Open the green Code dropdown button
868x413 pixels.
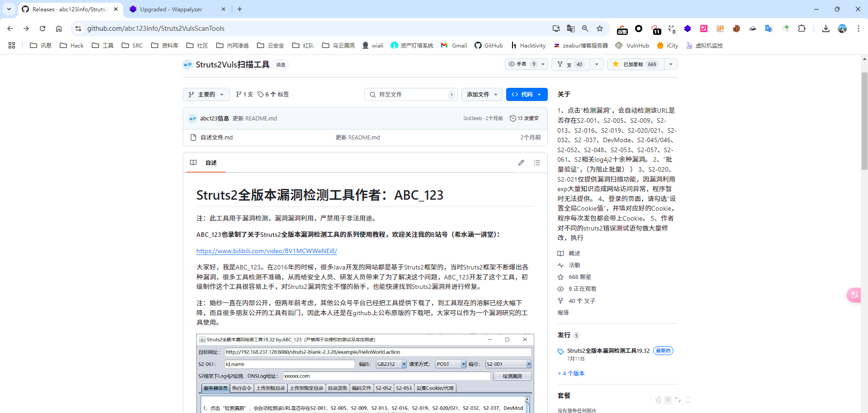(x=526, y=94)
